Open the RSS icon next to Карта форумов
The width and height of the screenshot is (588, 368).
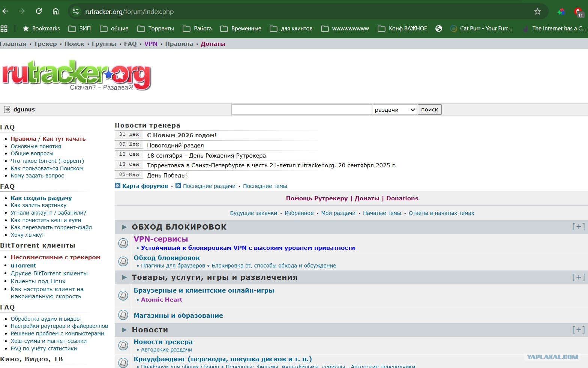click(x=118, y=186)
